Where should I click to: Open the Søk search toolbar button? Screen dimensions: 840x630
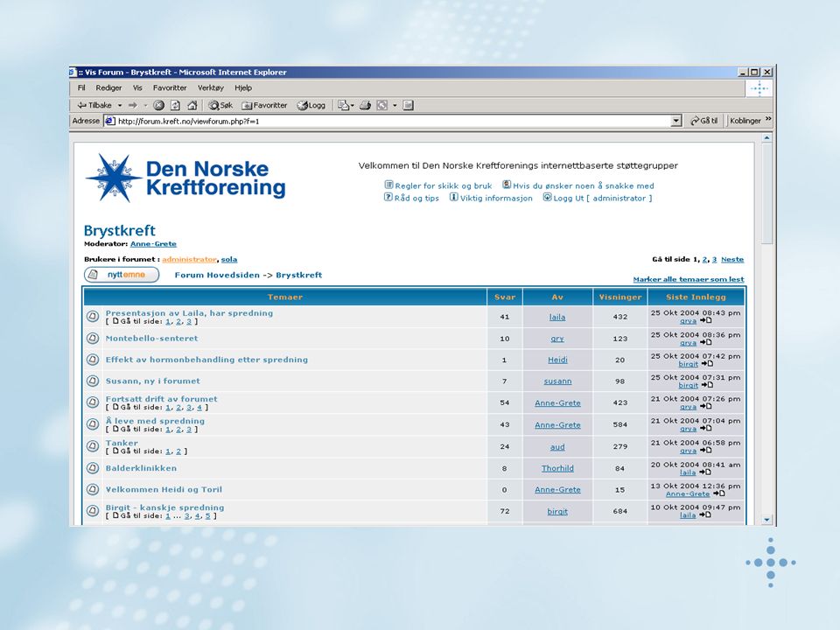point(220,106)
